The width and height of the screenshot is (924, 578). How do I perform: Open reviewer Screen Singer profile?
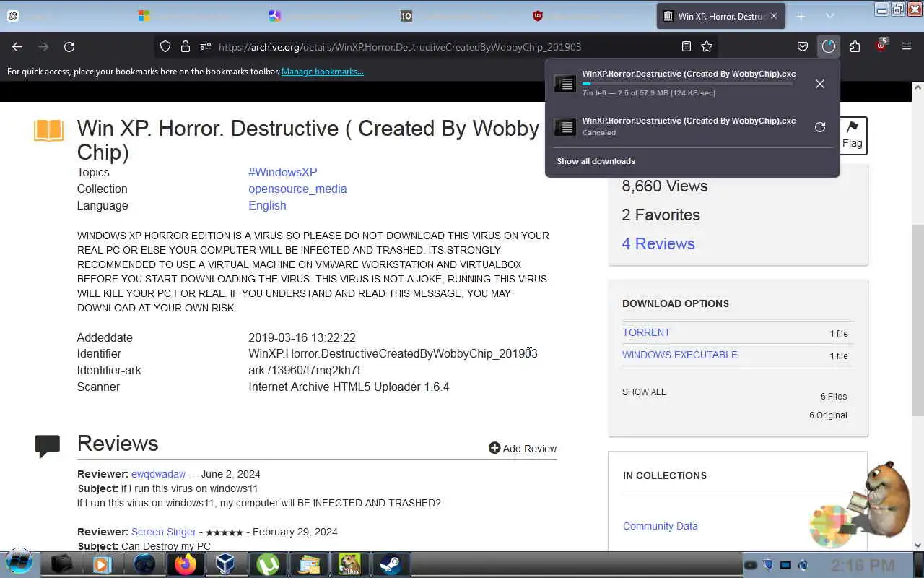point(164,532)
